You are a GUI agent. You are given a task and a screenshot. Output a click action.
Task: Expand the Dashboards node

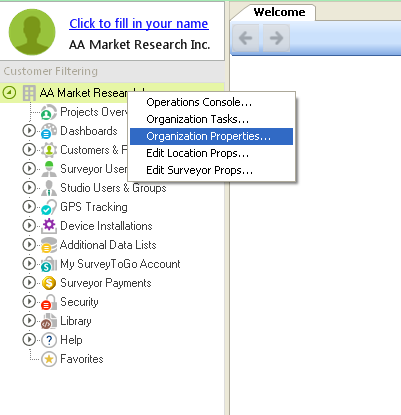click(x=29, y=131)
